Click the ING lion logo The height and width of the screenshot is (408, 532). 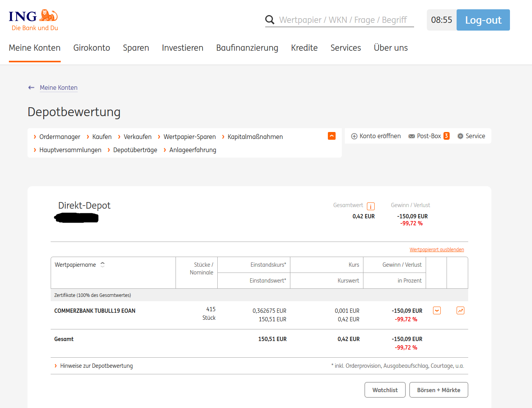pos(49,15)
